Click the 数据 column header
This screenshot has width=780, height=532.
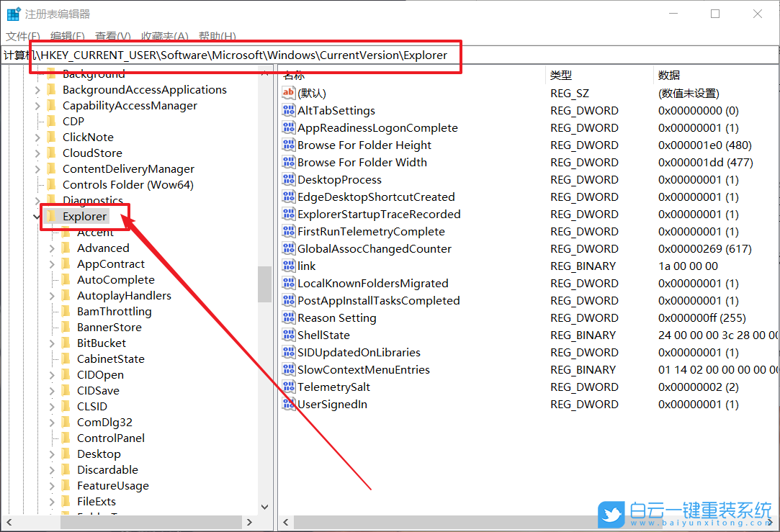point(669,75)
